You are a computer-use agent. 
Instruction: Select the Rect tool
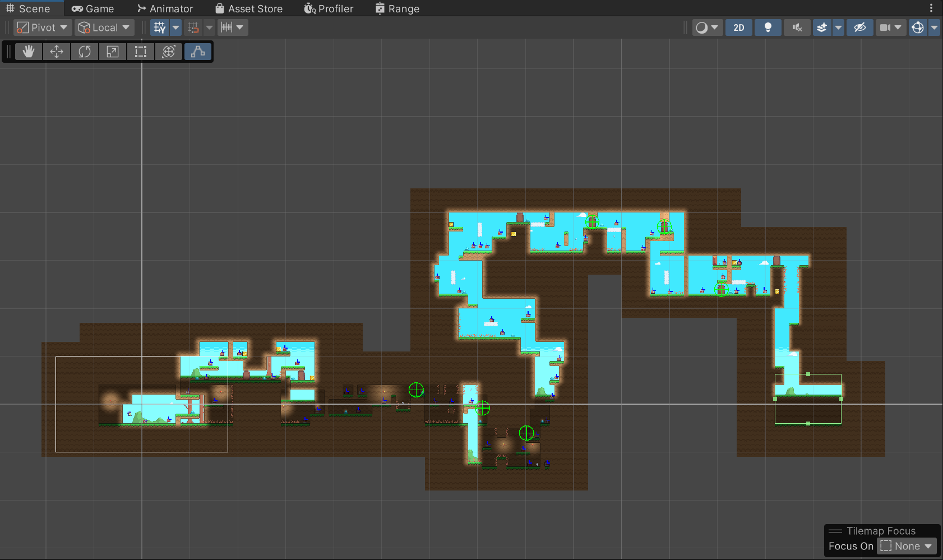[x=141, y=52]
